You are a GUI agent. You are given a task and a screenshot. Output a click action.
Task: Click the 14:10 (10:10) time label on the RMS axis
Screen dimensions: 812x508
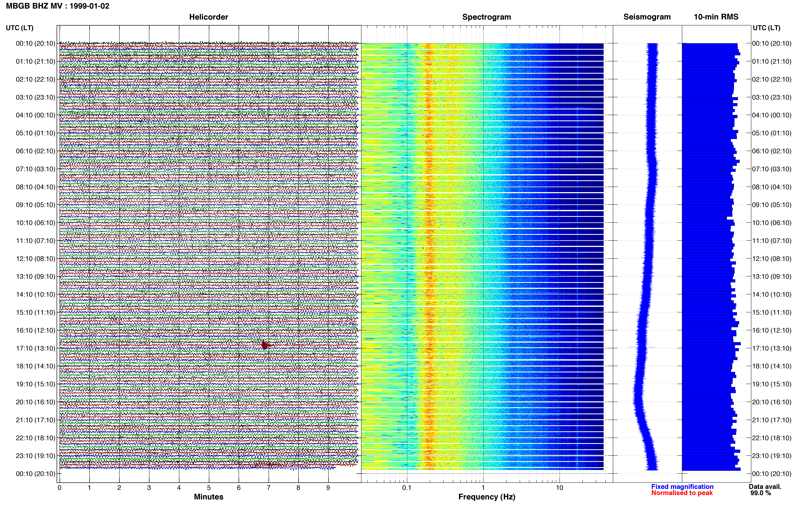click(772, 295)
